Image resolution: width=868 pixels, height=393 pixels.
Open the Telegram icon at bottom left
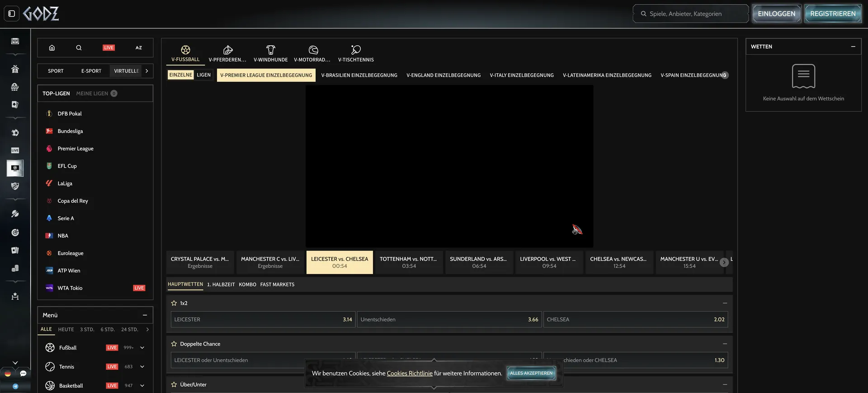[x=15, y=386]
